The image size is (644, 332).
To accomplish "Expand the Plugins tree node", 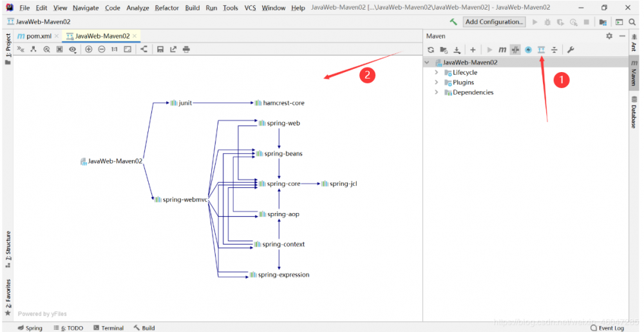I will click(437, 82).
